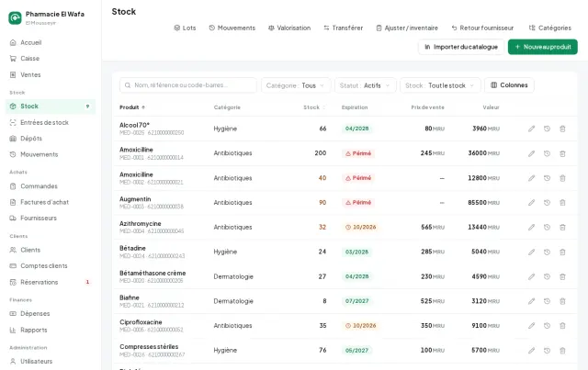Open Entrées de stock in sidebar

(51, 123)
